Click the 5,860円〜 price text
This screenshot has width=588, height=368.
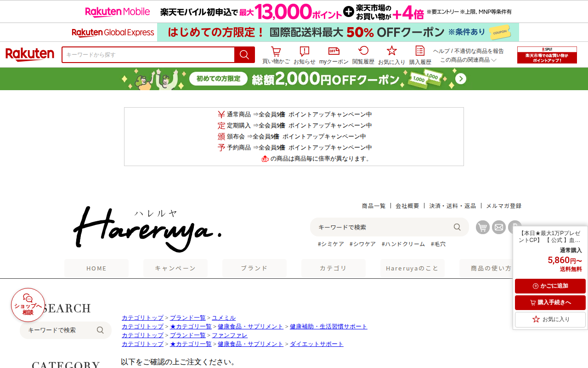565,260
